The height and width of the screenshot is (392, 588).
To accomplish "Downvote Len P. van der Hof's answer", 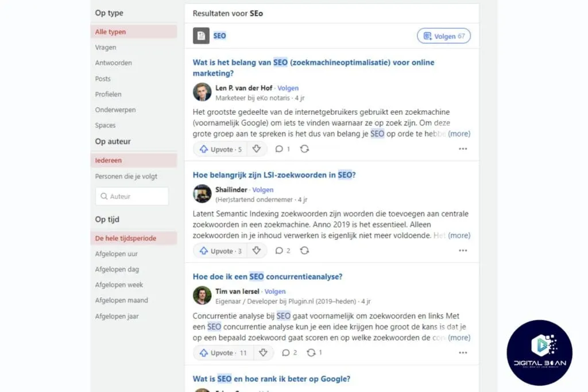I will point(257,149).
